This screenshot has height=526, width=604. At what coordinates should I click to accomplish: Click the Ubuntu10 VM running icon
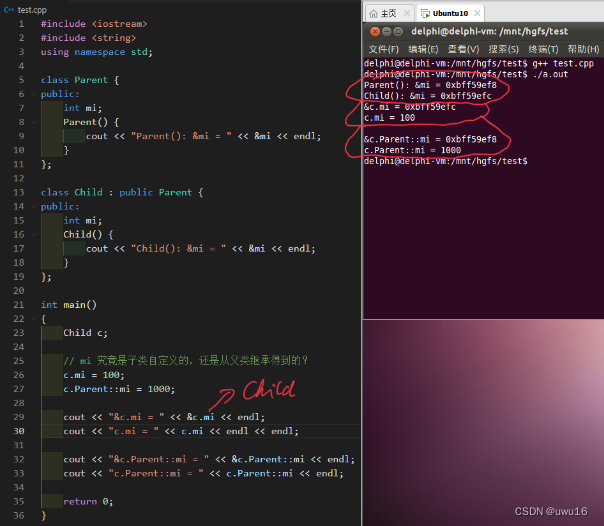click(x=425, y=14)
